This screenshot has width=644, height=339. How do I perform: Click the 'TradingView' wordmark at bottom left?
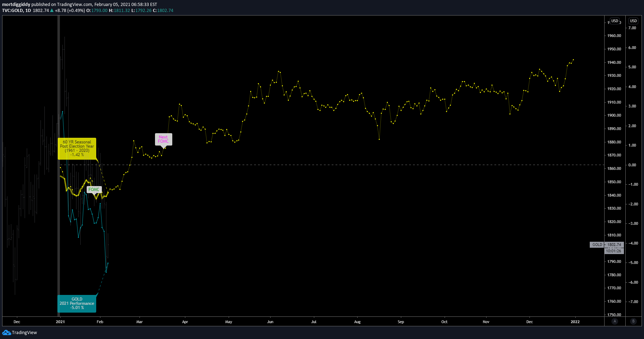[x=24, y=333]
